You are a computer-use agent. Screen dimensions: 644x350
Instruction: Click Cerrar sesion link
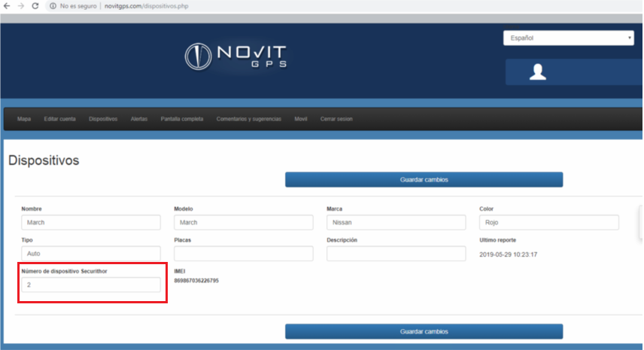[336, 119]
